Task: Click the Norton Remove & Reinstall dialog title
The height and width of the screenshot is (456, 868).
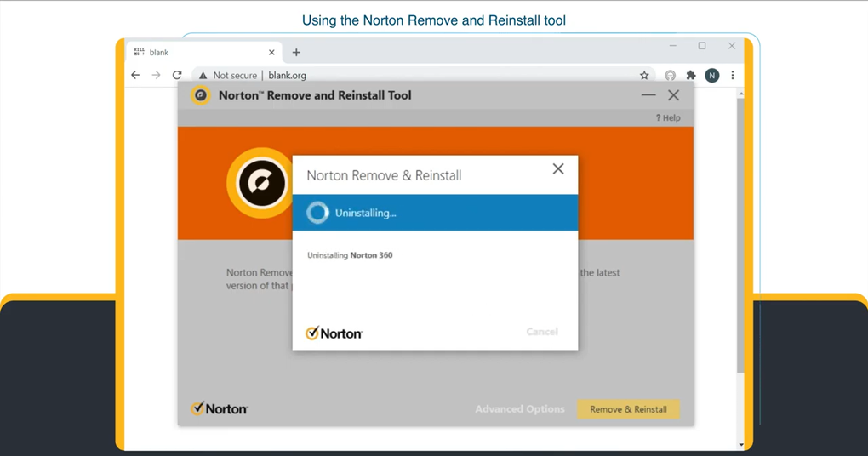Action: tap(384, 175)
